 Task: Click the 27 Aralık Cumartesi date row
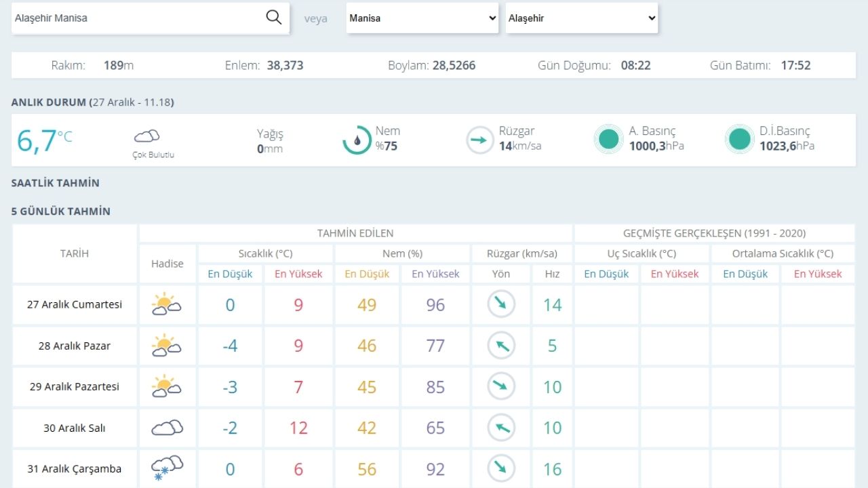(x=75, y=304)
